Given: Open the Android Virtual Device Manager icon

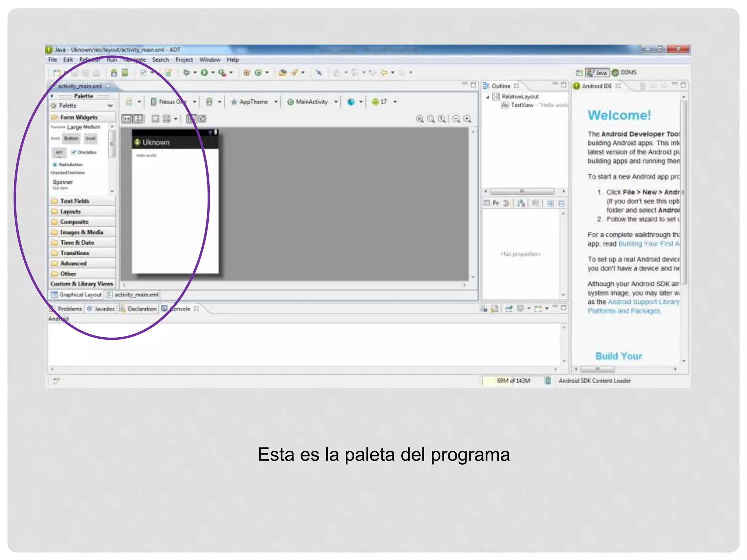Looking at the screenshot, I should 125,73.
